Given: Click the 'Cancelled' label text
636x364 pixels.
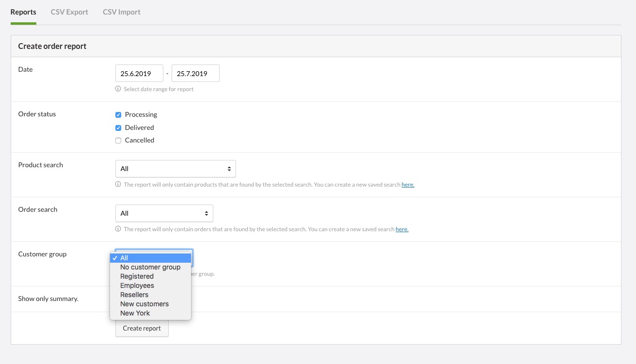Looking at the screenshot, I should (140, 141).
